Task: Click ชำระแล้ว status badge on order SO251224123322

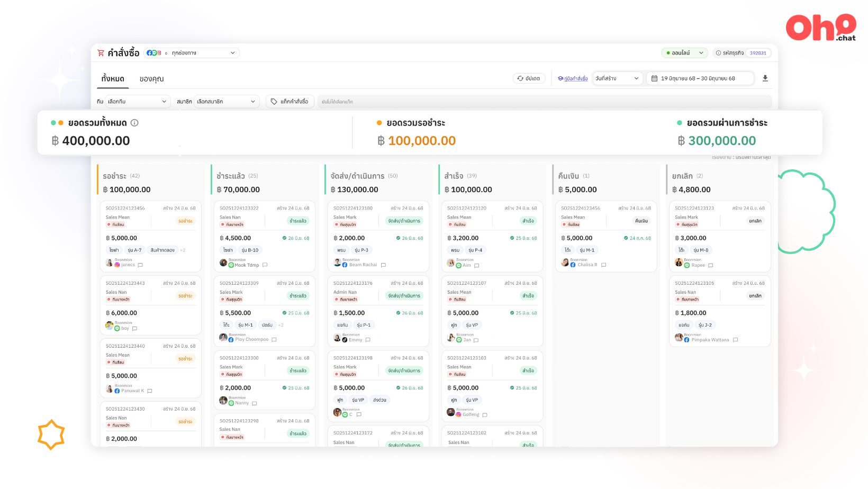Action: click(x=298, y=221)
